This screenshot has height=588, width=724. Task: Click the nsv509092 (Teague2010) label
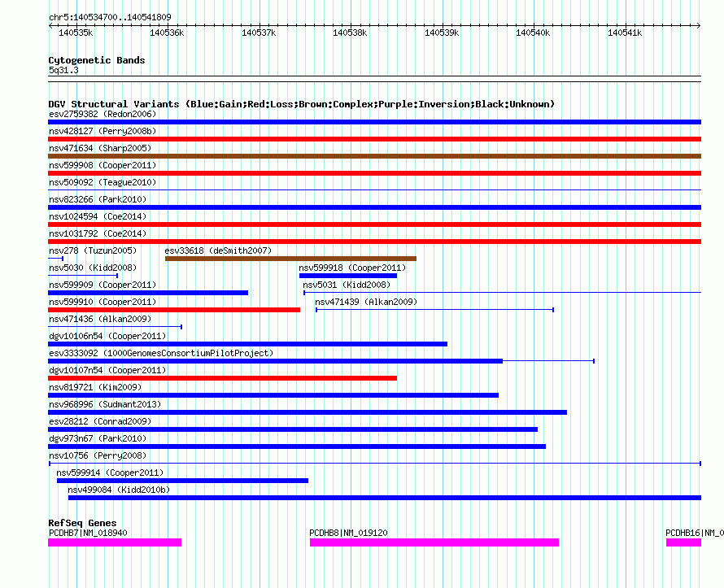(102, 182)
